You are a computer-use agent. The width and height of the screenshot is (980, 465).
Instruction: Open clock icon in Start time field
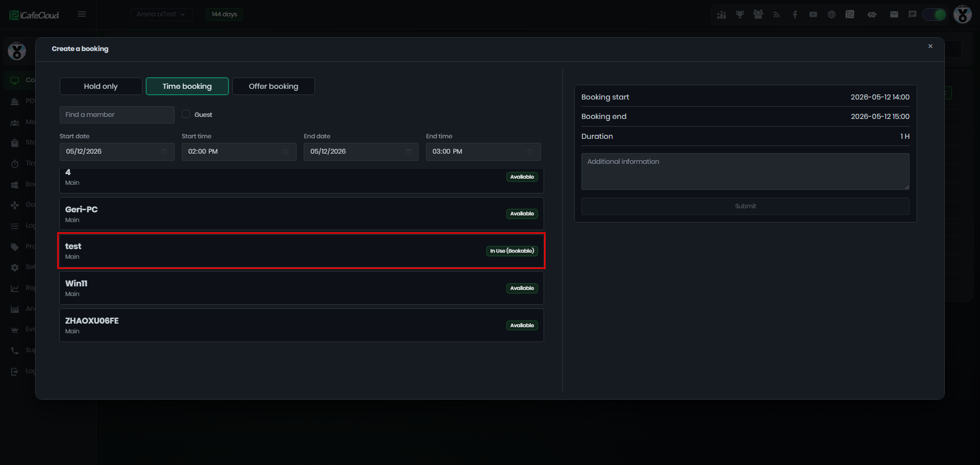coord(286,152)
